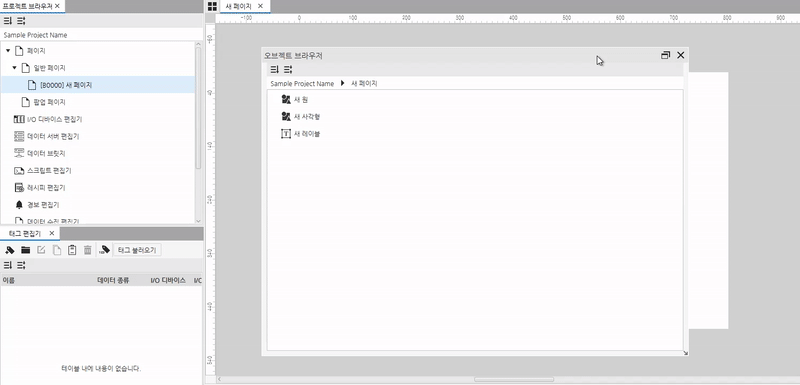Click the expand-all icon in 프로젝트 브라우저 toolbar
Screen dimensions: 800x385
[x=8, y=21]
